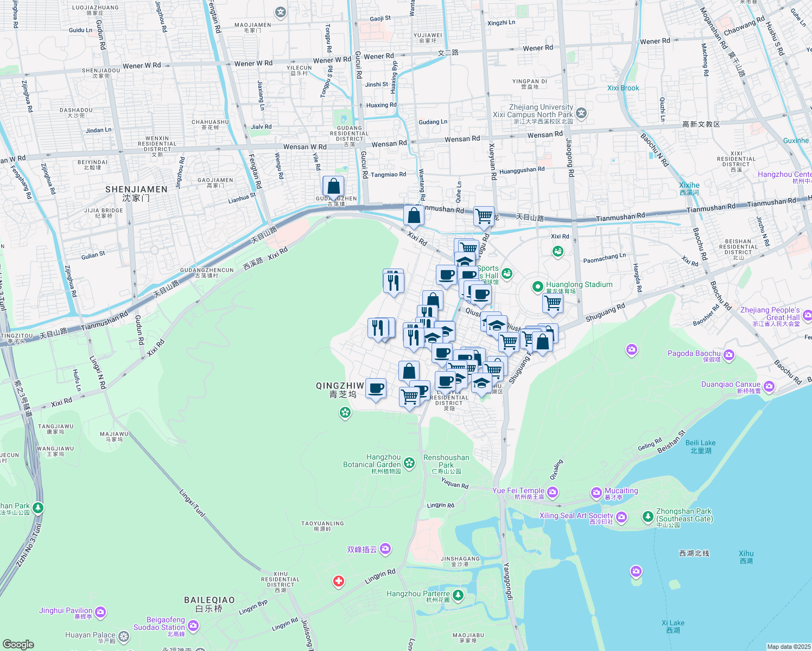This screenshot has height=651, width=812.
Task: Open the Yue Fei Temple attraction marker
Action: (553, 492)
